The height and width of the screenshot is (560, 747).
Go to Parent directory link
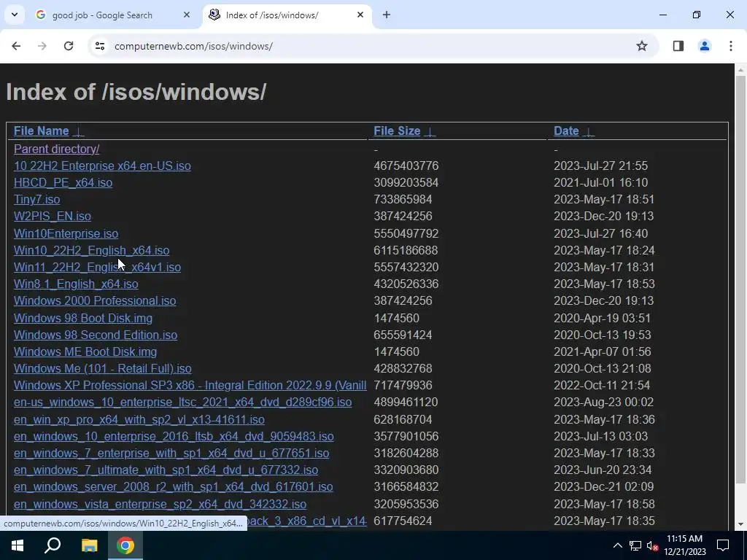[57, 149]
